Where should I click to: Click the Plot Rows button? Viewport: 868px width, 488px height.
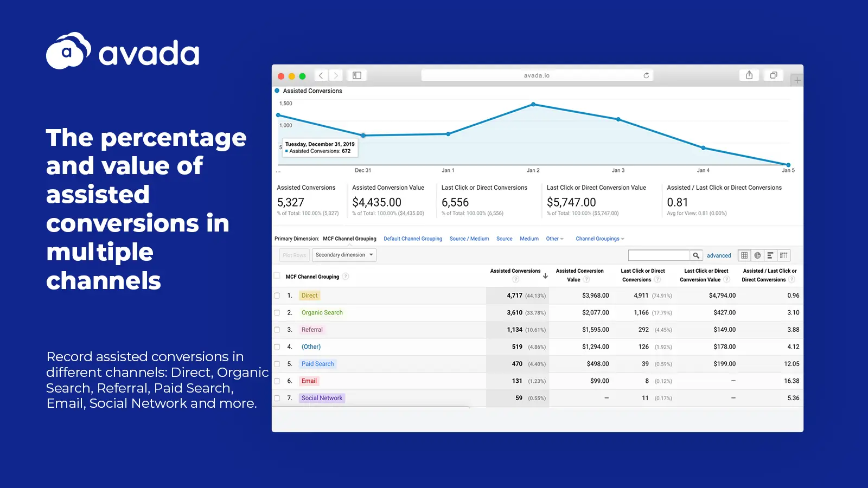295,255
